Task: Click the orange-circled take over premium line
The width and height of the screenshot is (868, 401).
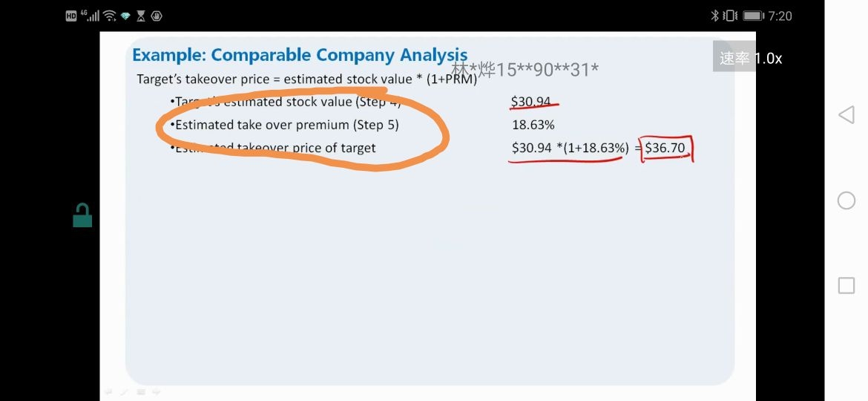Action: (287, 125)
